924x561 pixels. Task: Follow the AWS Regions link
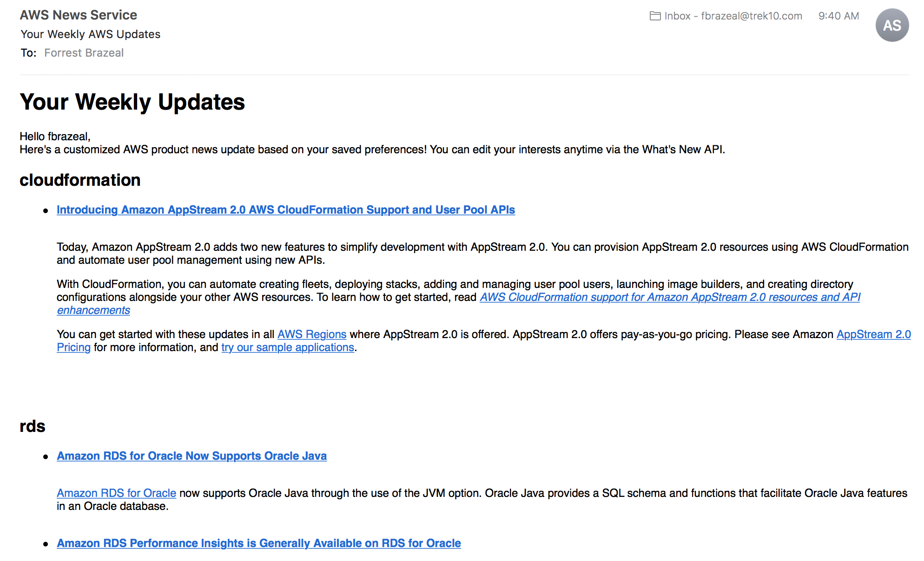click(311, 334)
